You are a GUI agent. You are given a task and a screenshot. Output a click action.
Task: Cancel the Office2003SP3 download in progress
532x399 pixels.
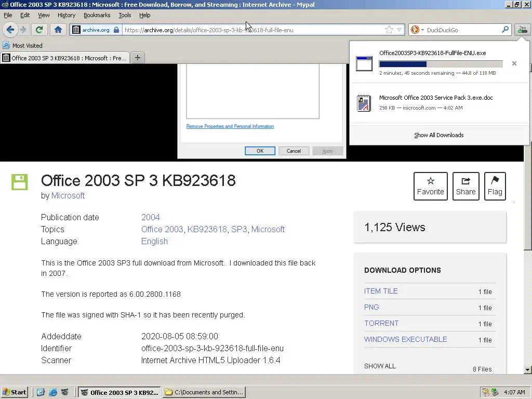click(514, 63)
